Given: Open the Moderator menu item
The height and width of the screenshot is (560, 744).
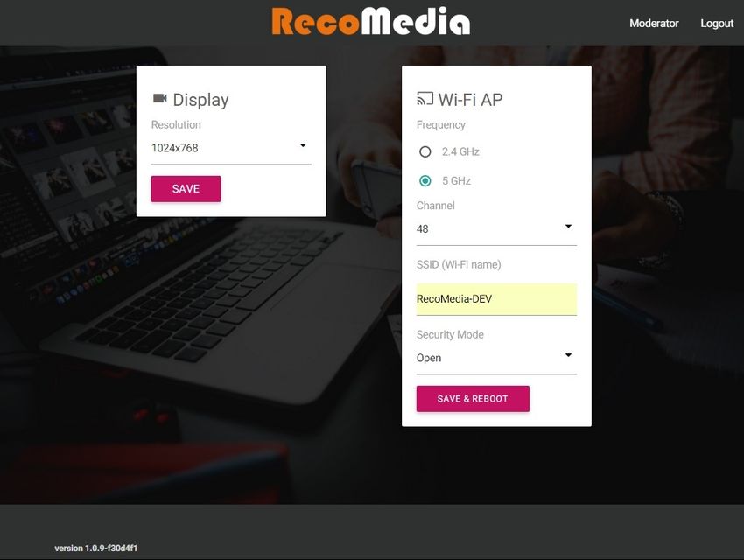Looking at the screenshot, I should click(654, 24).
